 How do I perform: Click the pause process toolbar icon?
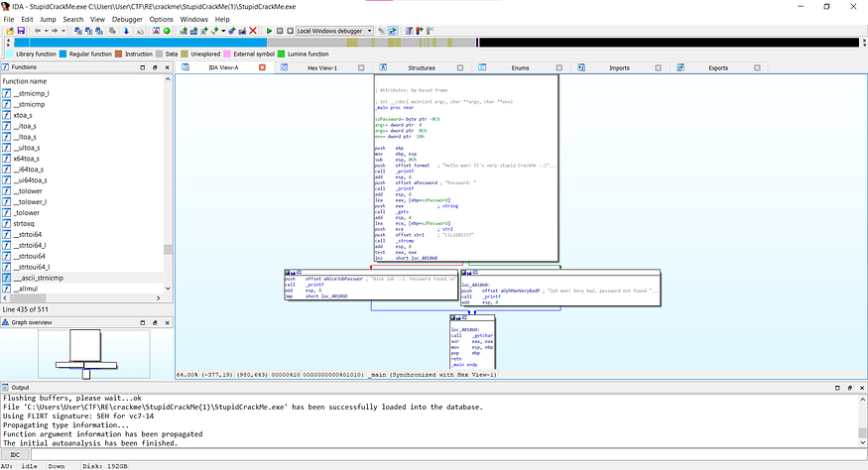click(x=280, y=31)
